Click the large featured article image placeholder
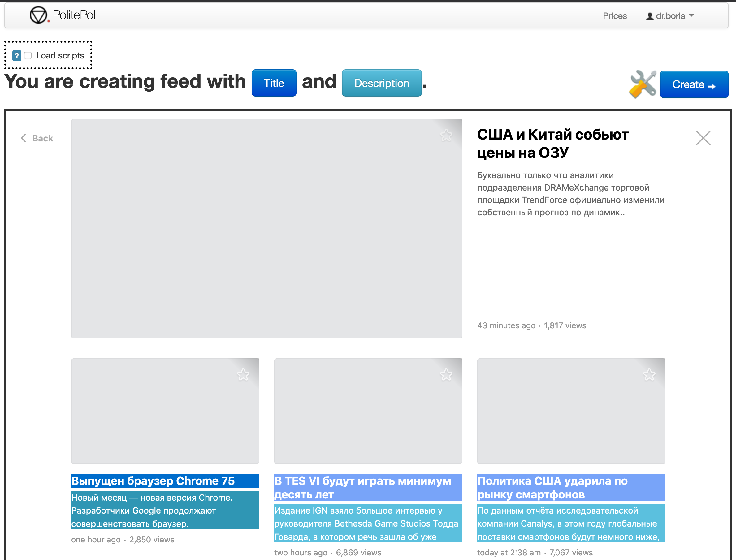The image size is (736, 560). [266, 228]
